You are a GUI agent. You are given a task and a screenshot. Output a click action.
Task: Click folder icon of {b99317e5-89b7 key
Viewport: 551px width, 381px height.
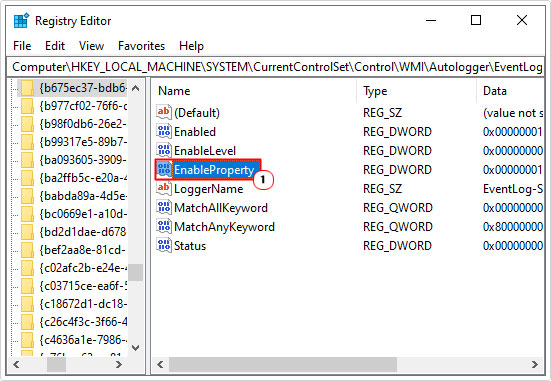(27, 142)
